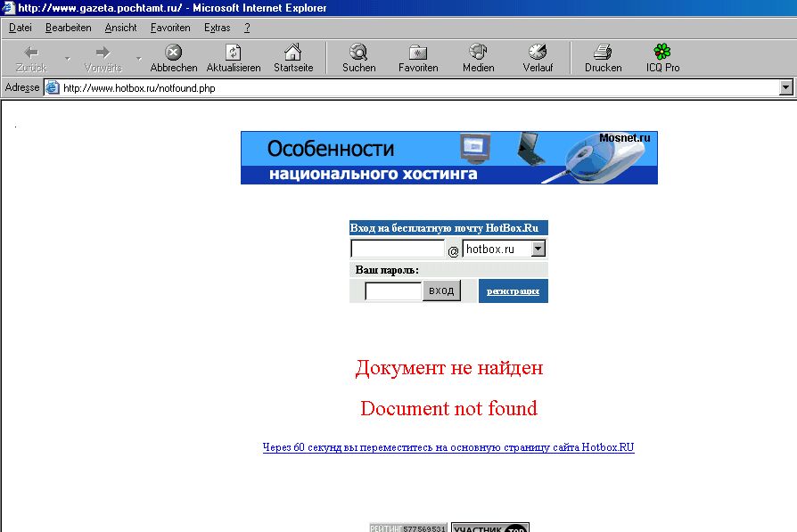
Task: Open the Favoriten toolbar button
Action: tap(418, 59)
